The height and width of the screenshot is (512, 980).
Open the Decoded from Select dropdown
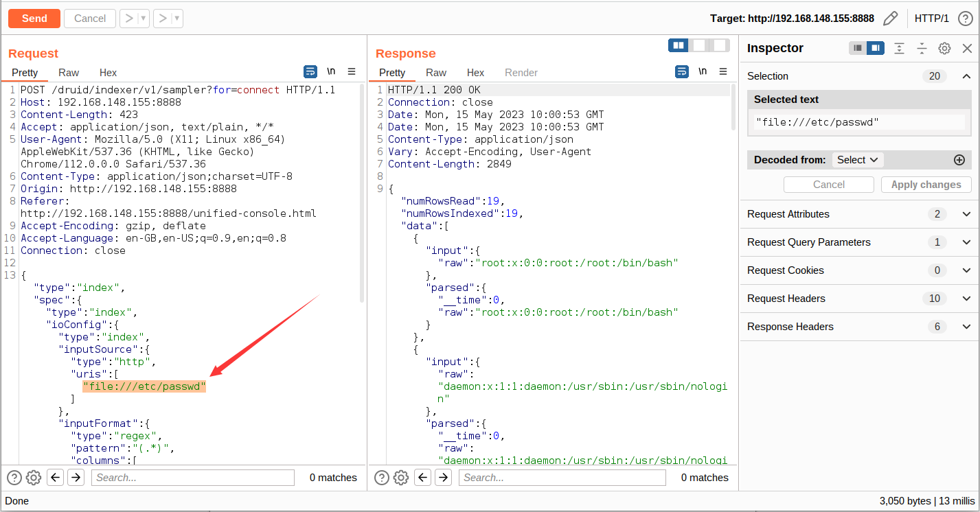[x=858, y=160]
